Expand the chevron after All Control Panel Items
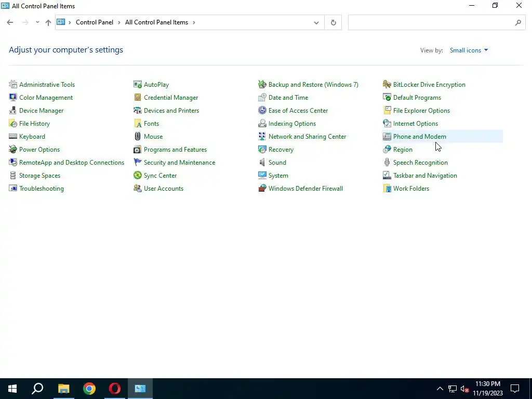 pyautogui.click(x=194, y=22)
